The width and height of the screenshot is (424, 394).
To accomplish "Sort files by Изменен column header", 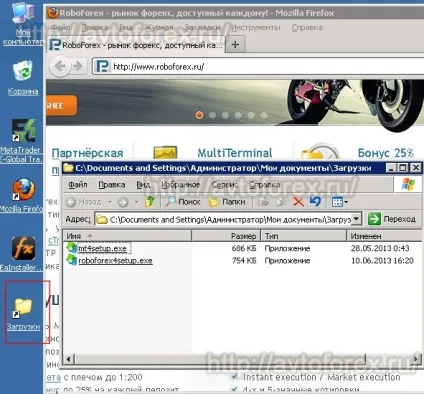I will [384, 236].
